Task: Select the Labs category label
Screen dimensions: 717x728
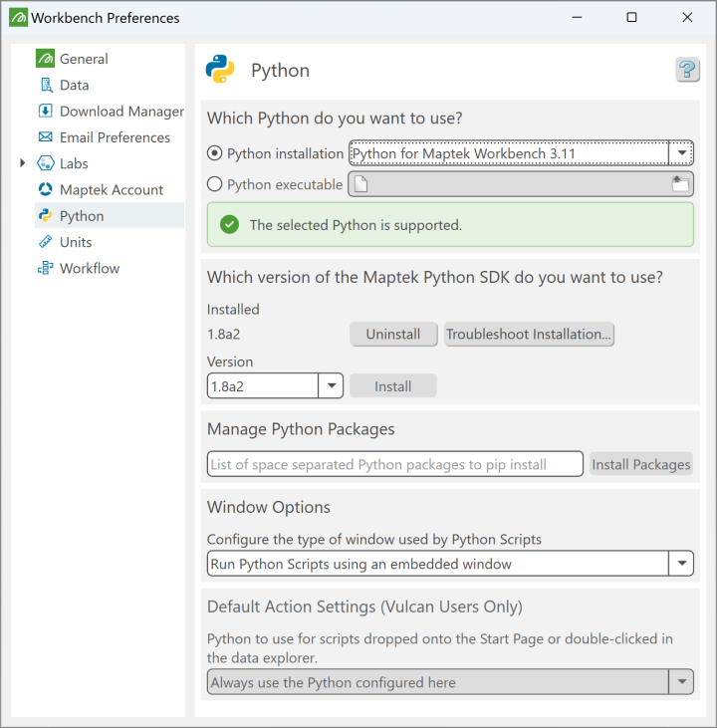Action: [x=74, y=163]
